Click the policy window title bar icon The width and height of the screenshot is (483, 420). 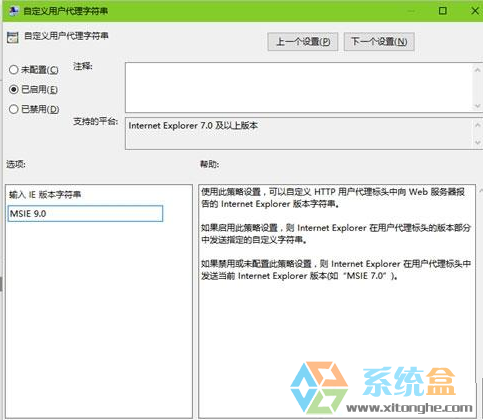(x=14, y=11)
